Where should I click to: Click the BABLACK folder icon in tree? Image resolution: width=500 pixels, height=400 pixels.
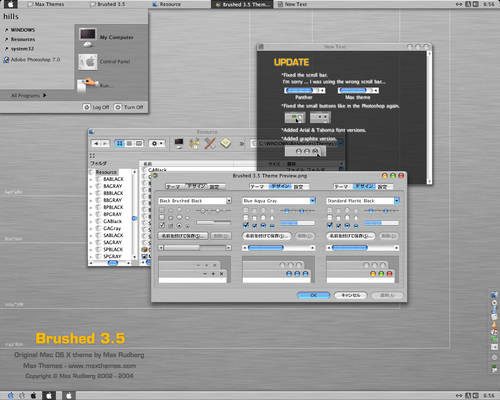click(x=98, y=179)
